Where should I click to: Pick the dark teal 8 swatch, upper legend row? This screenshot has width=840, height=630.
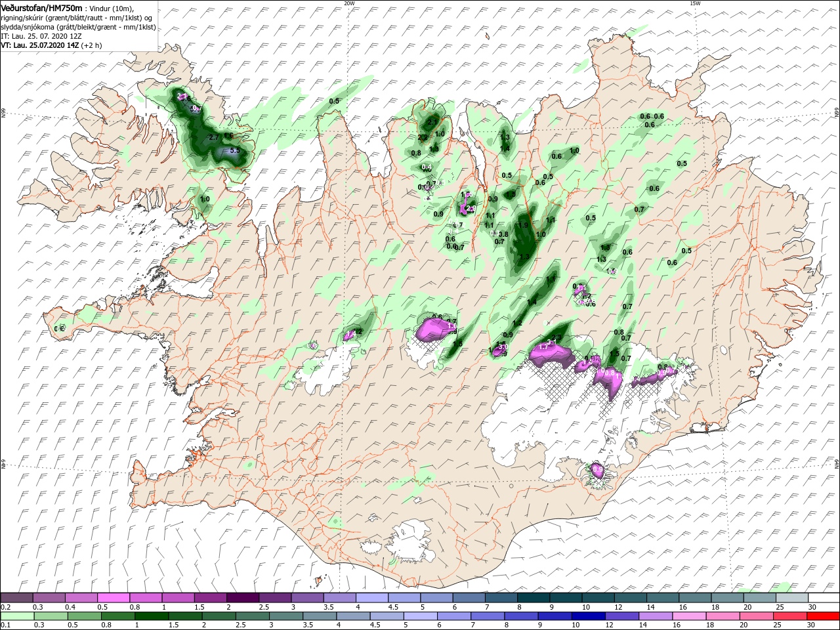[533, 598]
